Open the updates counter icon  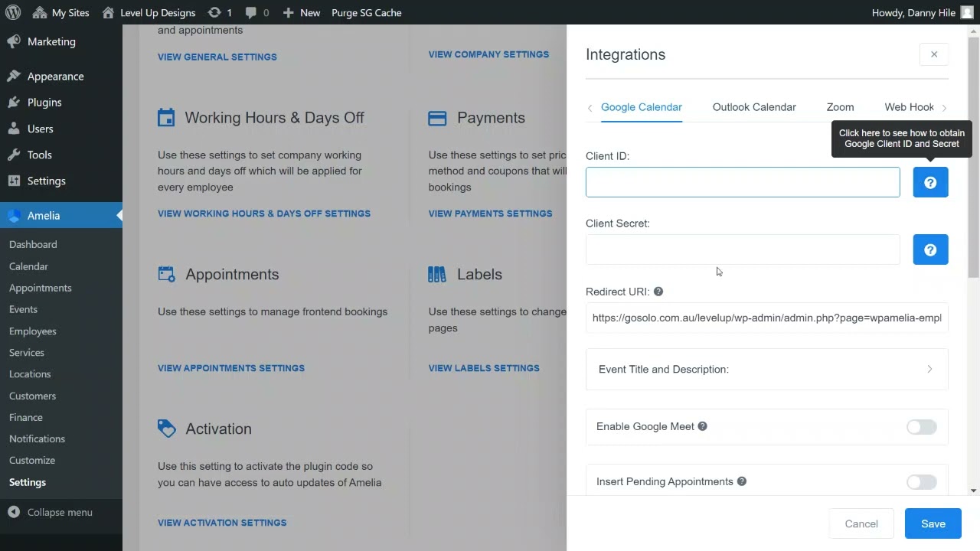click(219, 12)
